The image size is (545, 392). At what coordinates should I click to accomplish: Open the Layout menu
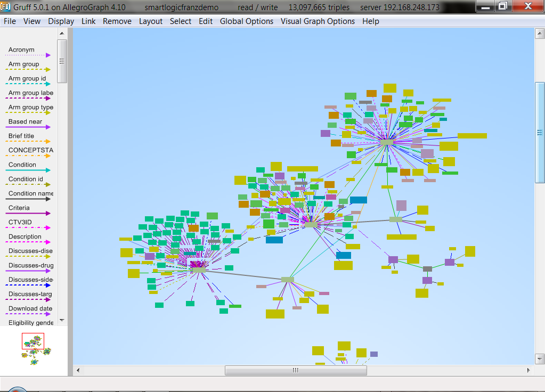(x=151, y=21)
